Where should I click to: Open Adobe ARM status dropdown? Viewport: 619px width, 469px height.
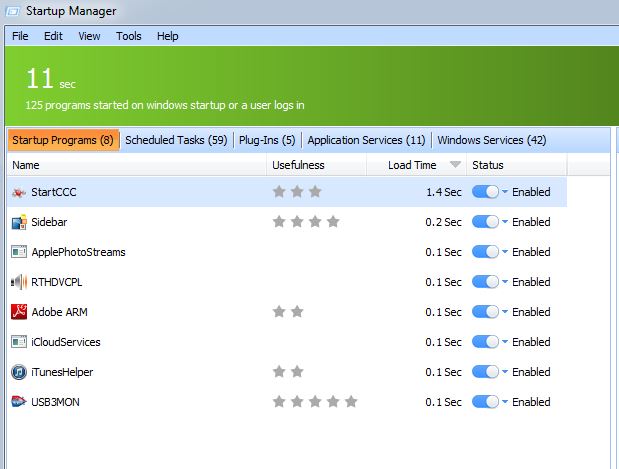[505, 312]
